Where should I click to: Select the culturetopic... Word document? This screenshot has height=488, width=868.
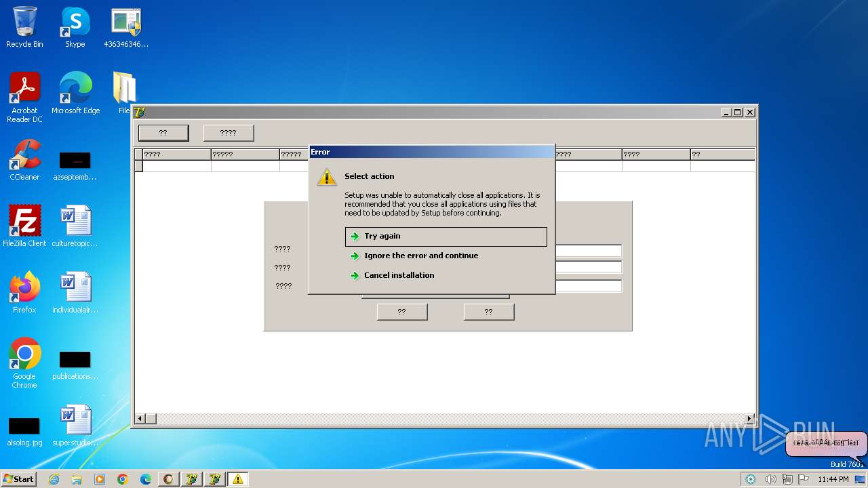(75, 226)
